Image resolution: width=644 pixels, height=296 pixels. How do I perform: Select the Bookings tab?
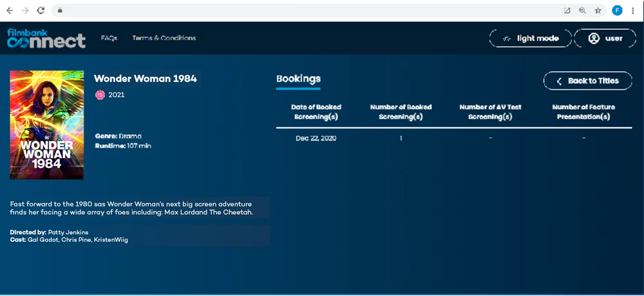[298, 79]
